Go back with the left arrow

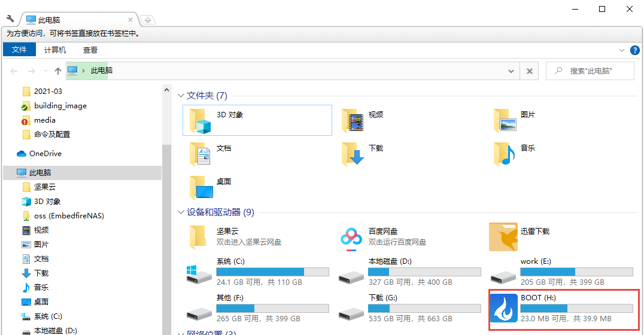(x=14, y=71)
